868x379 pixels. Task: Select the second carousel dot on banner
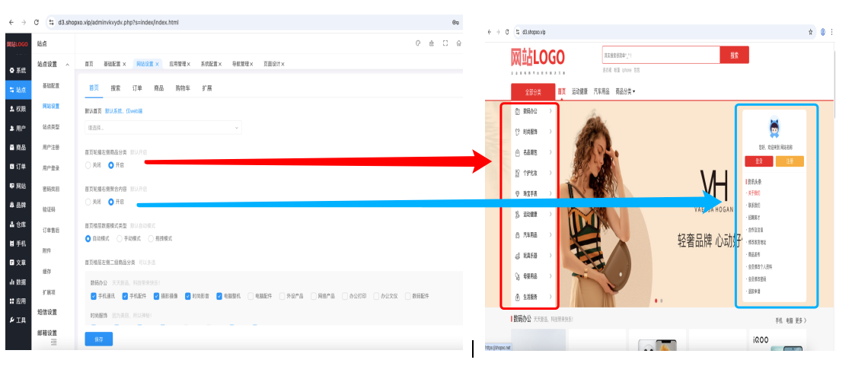coord(662,301)
